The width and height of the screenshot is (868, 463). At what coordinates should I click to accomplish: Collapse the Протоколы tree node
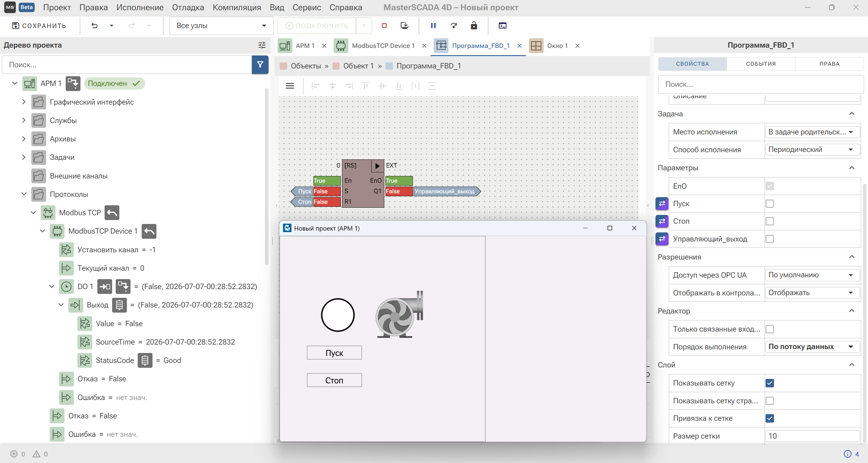[24, 194]
